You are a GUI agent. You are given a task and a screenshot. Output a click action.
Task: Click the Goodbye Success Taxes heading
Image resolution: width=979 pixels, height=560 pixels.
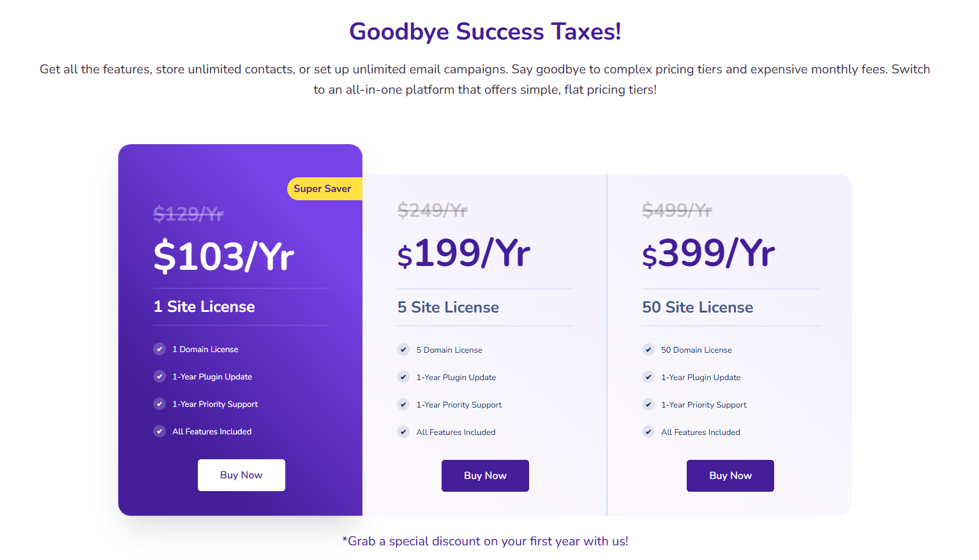point(485,31)
